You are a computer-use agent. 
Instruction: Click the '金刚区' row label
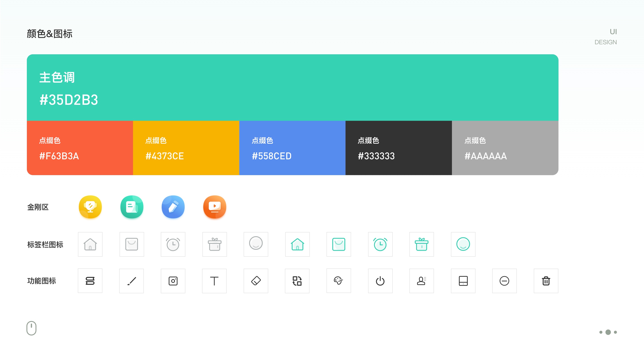38,207
